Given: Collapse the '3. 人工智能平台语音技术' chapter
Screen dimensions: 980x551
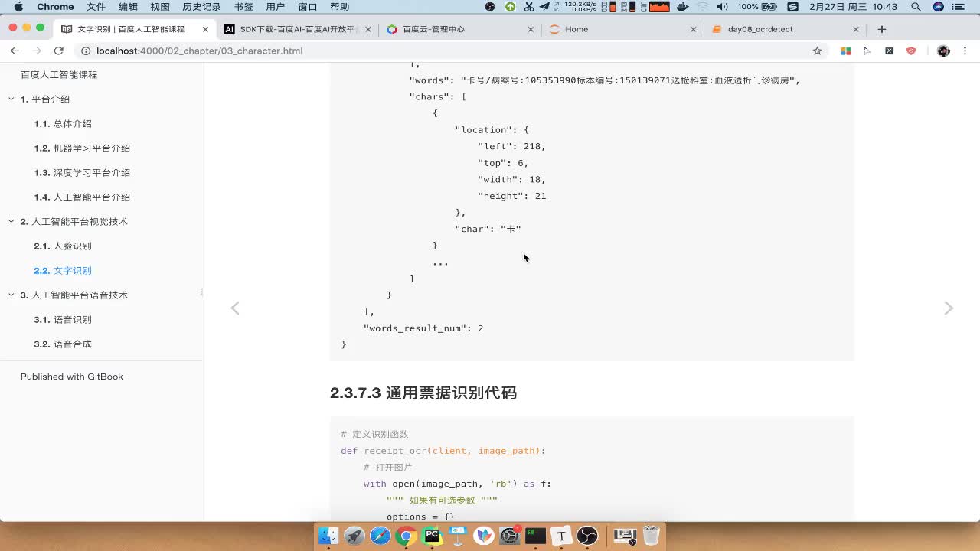Looking at the screenshot, I should point(11,295).
